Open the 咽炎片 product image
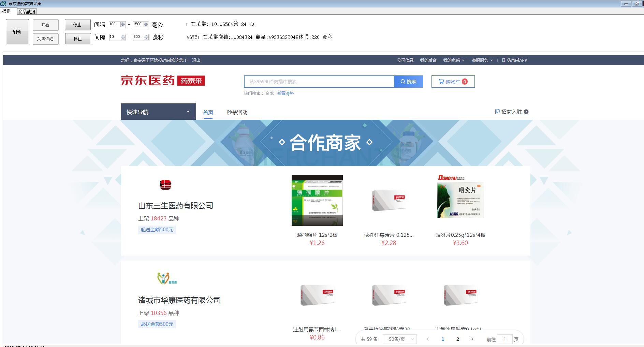This screenshot has height=347, width=644. click(x=460, y=197)
